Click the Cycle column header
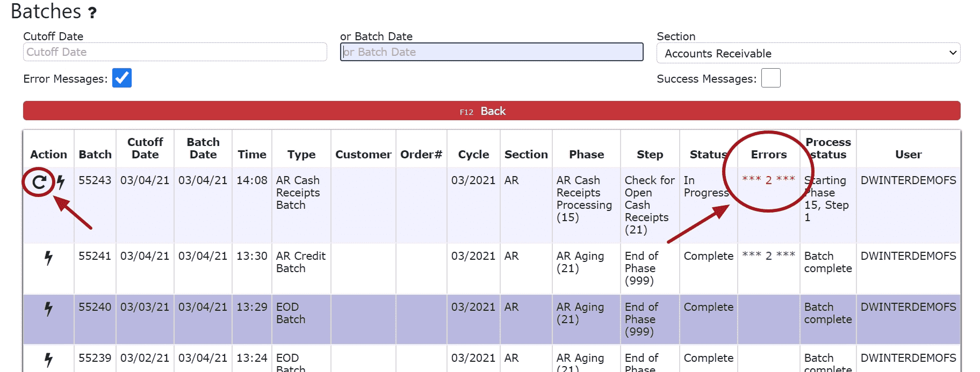The image size is (980, 372). (473, 155)
